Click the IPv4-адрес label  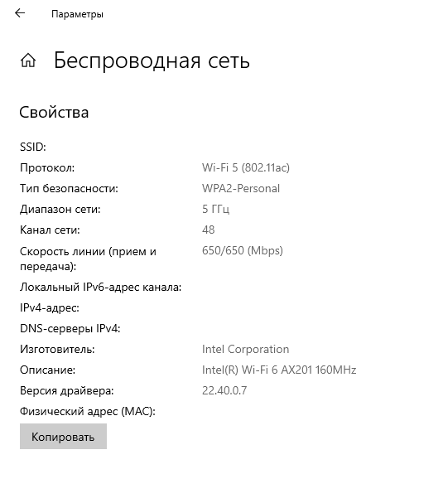coord(50,308)
